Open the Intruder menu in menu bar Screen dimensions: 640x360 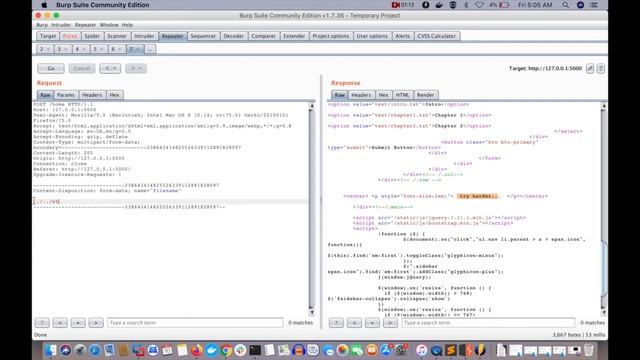[x=61, y=25]
